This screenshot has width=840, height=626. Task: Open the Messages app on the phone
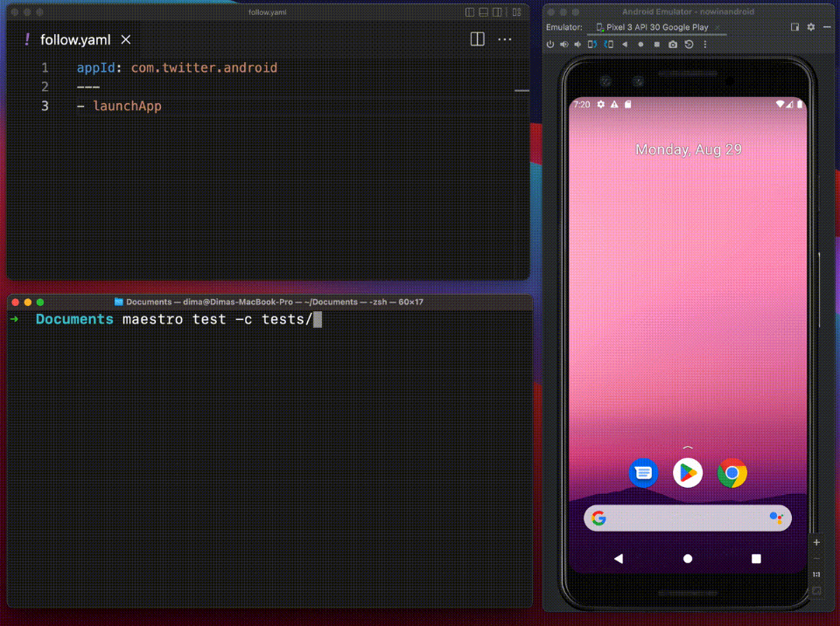coord(643,473)
